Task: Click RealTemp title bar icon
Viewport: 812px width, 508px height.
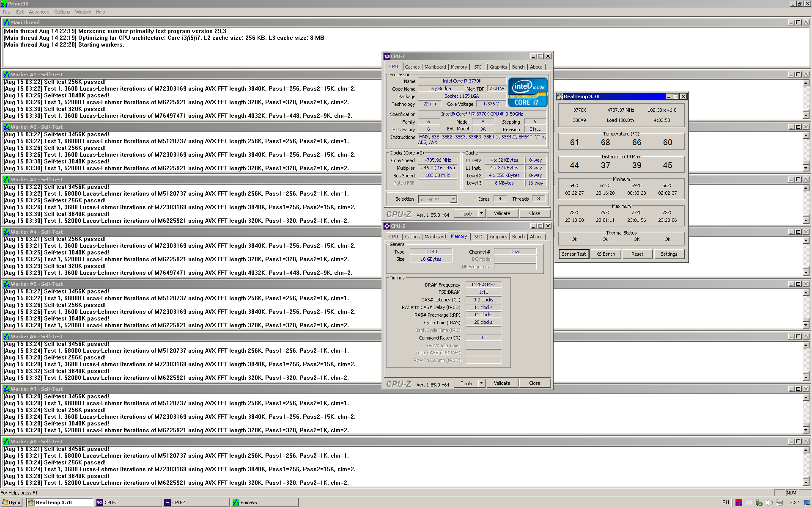Action: pyautogui.click(x=559, y=97)
